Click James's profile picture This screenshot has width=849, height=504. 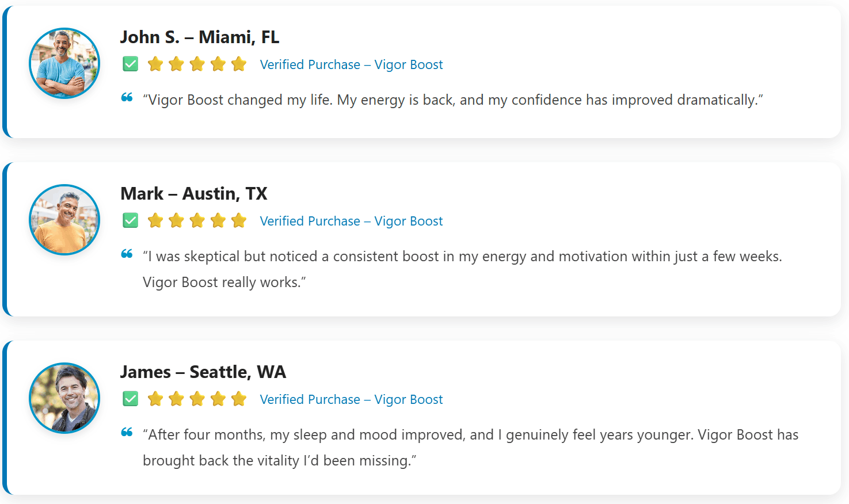[64, 398]
